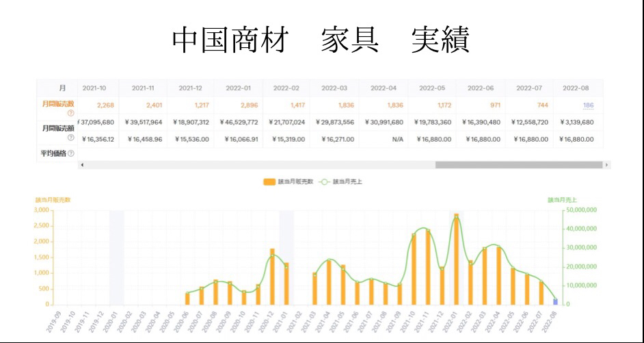Click the 2021-10 column header
644x343 pixels.
[94, 88]
